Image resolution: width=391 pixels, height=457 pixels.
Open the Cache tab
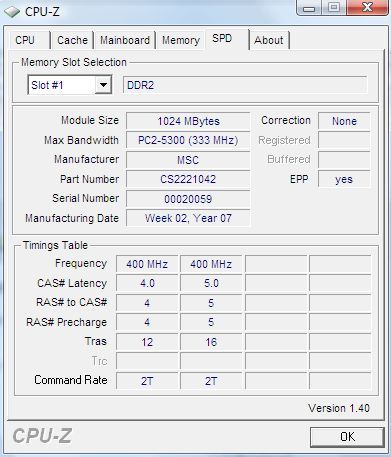tap(72, 40)
